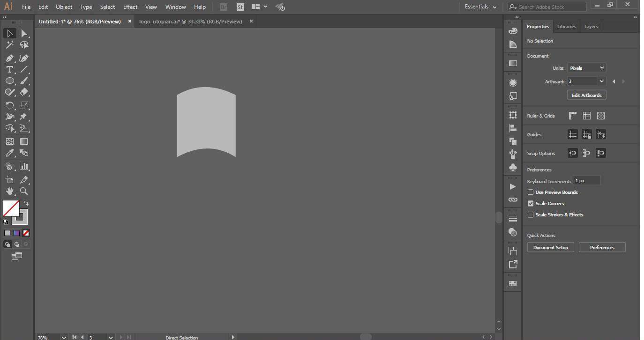The width and height of the screenshot is (644, 340).
Task: Uncheck Scale Corners checkbox
Action: 531,203
